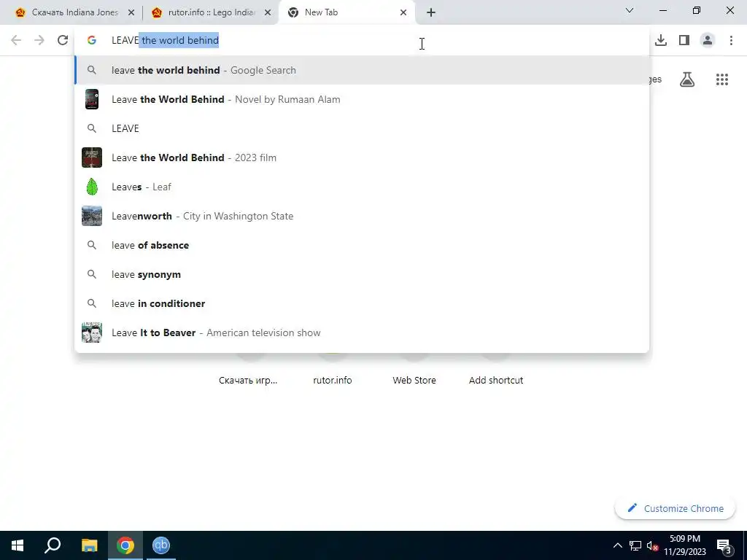Open the profile avatar menu
The height and width of the screenshot is (560, 747).
click(x=708, y=41)
